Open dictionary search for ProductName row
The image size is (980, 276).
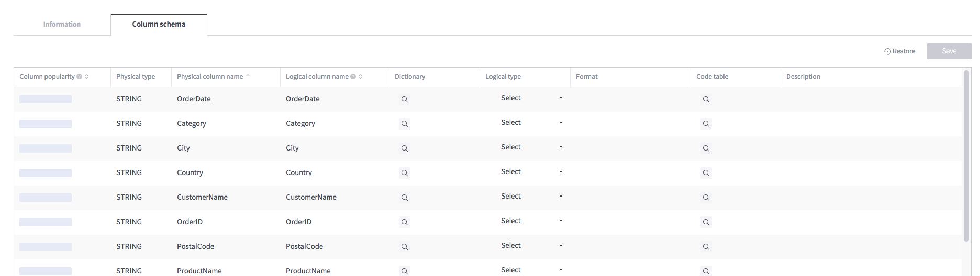point(404,271)
